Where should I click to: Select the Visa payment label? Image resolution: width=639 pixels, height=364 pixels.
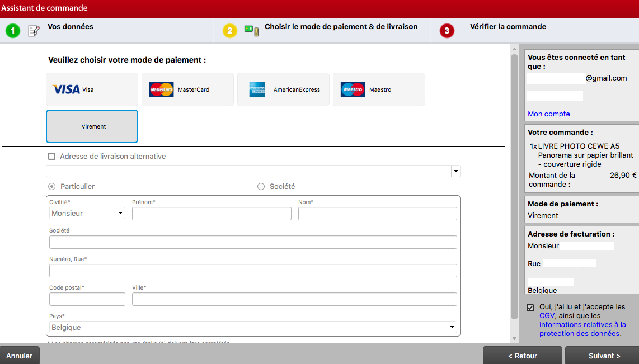pos(88,89)
